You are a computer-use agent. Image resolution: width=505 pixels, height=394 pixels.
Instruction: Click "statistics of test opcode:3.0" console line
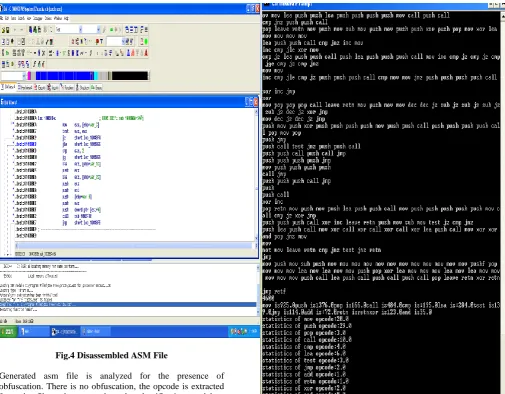[305, 360]
